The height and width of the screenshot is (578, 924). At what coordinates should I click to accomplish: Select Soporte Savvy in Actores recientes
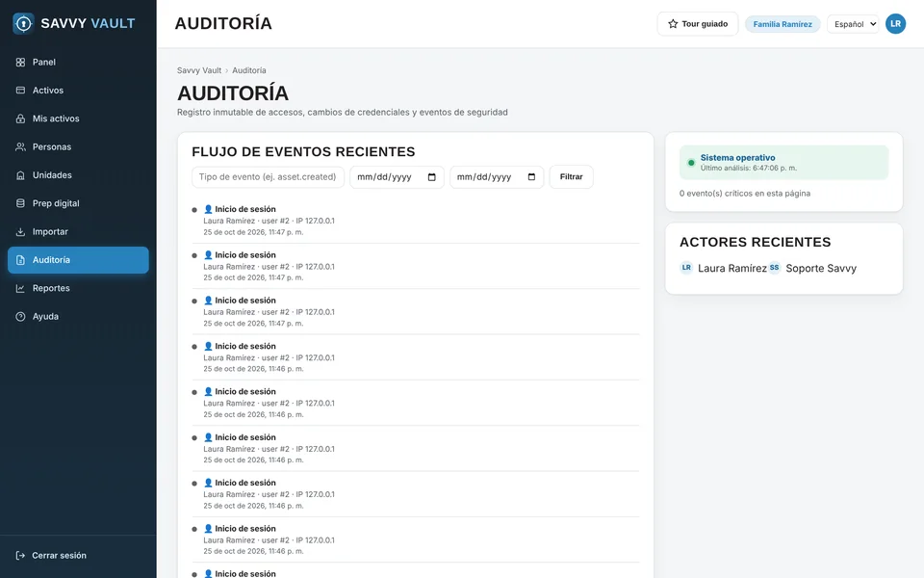click(821, 269)
